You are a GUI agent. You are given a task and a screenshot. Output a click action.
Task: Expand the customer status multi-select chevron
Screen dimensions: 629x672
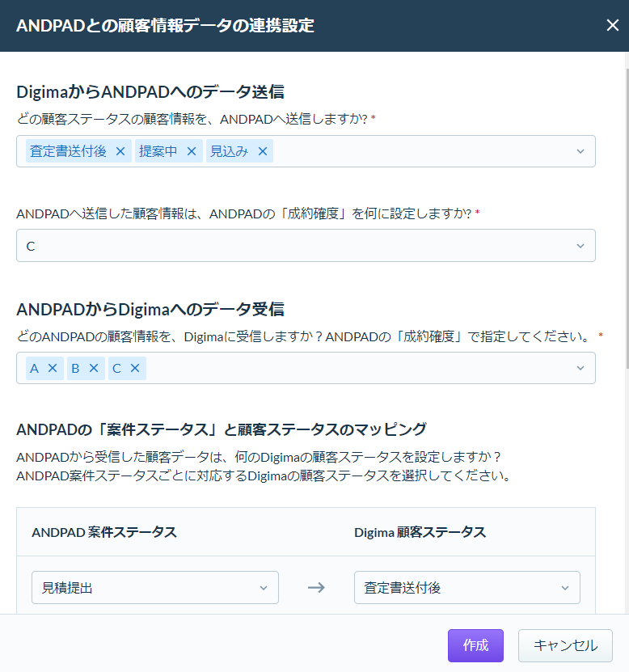click(x=580, y=151)
